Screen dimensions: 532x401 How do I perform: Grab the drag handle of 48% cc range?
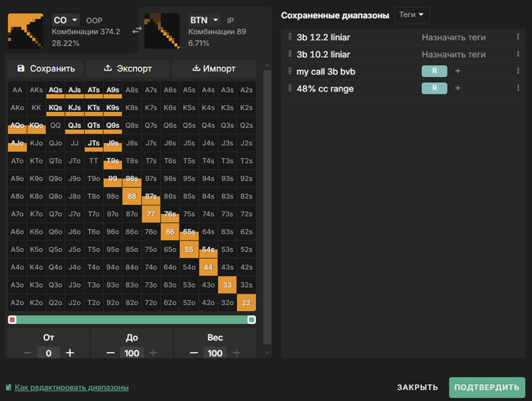tap(290, 88)
